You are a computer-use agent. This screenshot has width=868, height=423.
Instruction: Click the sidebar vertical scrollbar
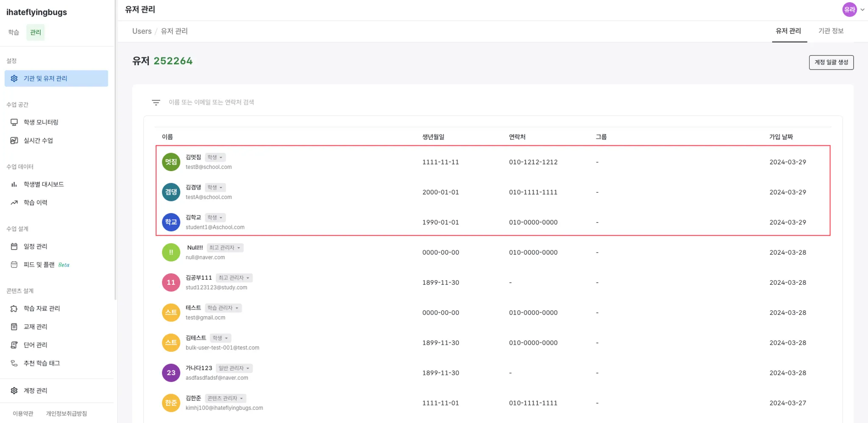(115, 150)
